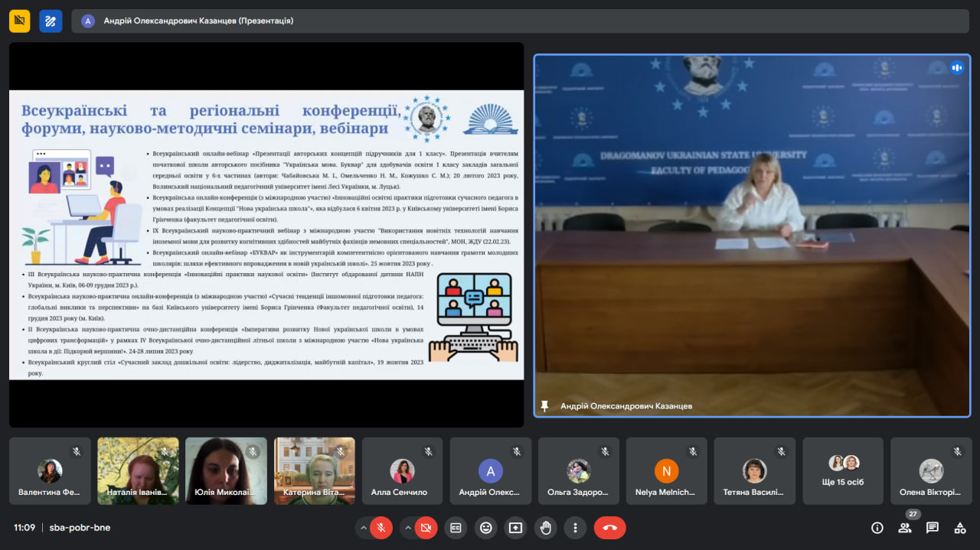Open the 'Ще 15 осіб' participants tile
Viewport: 980px width, 550px height.
[x=843, y=470]
